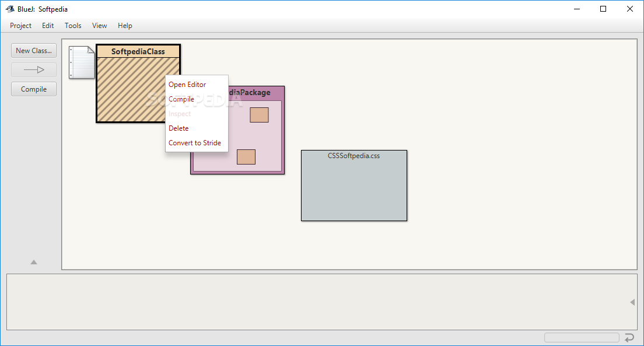Image resolution: width=644 pixels, height=346 pixels.
Task: Click the lower small class square in package
Action: [246, 157]
